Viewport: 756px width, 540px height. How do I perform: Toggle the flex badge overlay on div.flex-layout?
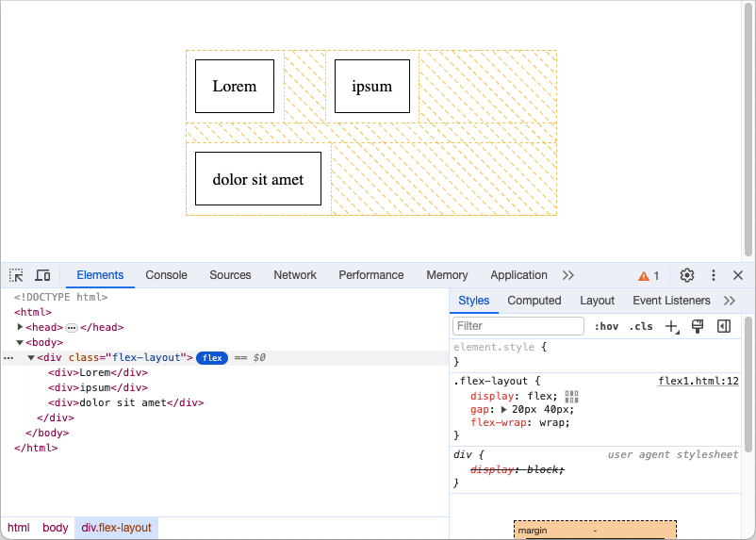pyautogui.click(x=212, y=357)
